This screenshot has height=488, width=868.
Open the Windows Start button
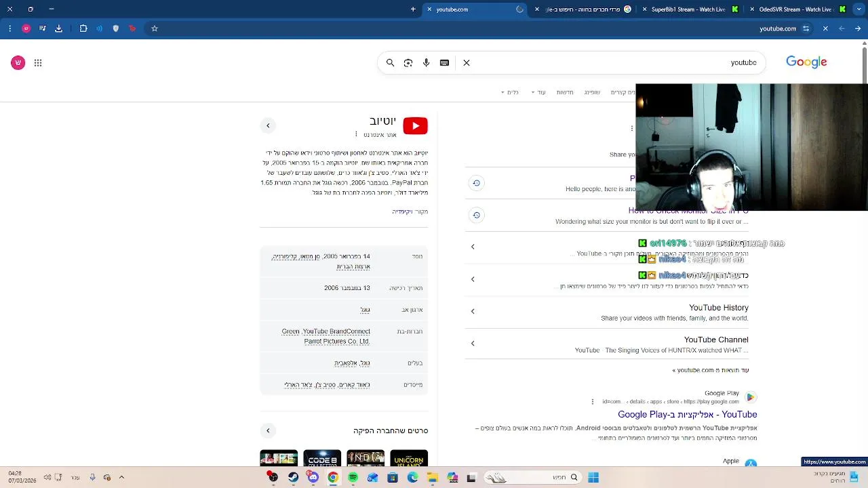[x=593, y=477]
